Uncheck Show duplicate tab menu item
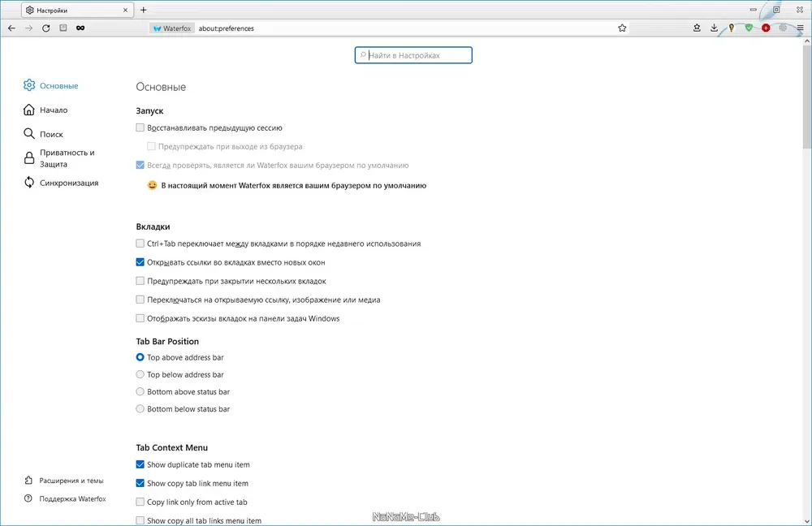Screen dimensions: 812x526 (x=140, y=464)
